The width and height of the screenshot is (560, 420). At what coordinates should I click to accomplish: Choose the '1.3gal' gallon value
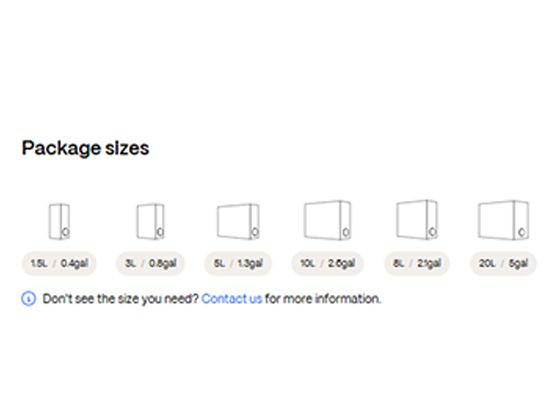pyautogui.click(x=250, y=264)
